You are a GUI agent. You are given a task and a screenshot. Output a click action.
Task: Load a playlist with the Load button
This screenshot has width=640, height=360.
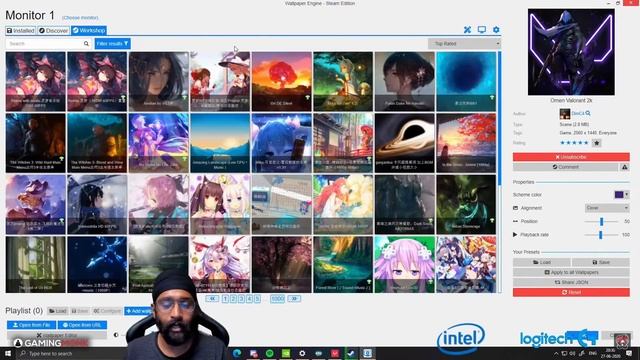pos(58,311)
